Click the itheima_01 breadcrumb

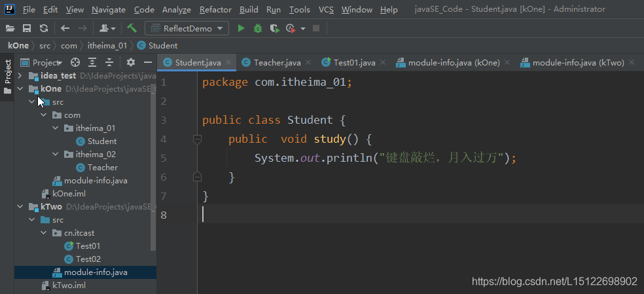[x=107, y=46]
